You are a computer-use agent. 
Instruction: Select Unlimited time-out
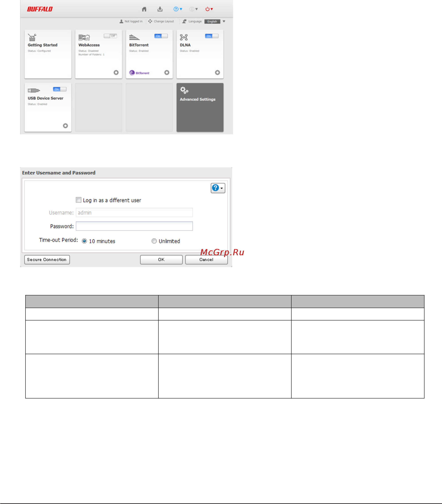[154, 241]
